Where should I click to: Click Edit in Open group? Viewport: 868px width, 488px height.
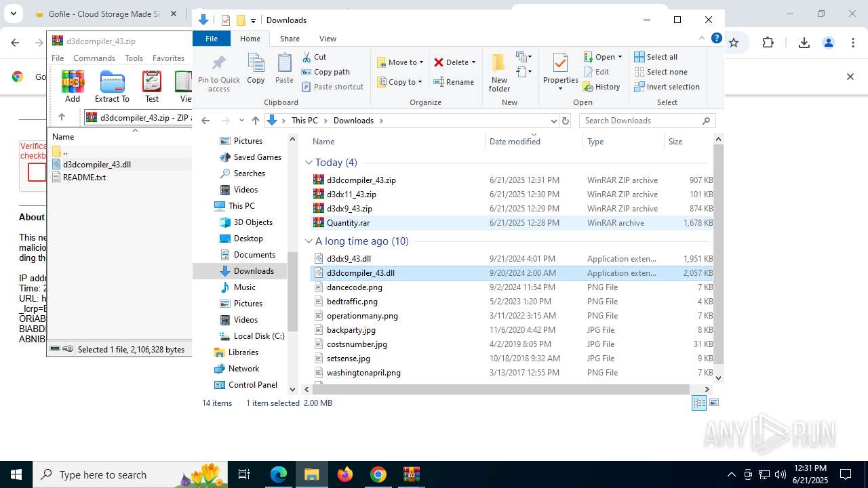coord(596,72)
